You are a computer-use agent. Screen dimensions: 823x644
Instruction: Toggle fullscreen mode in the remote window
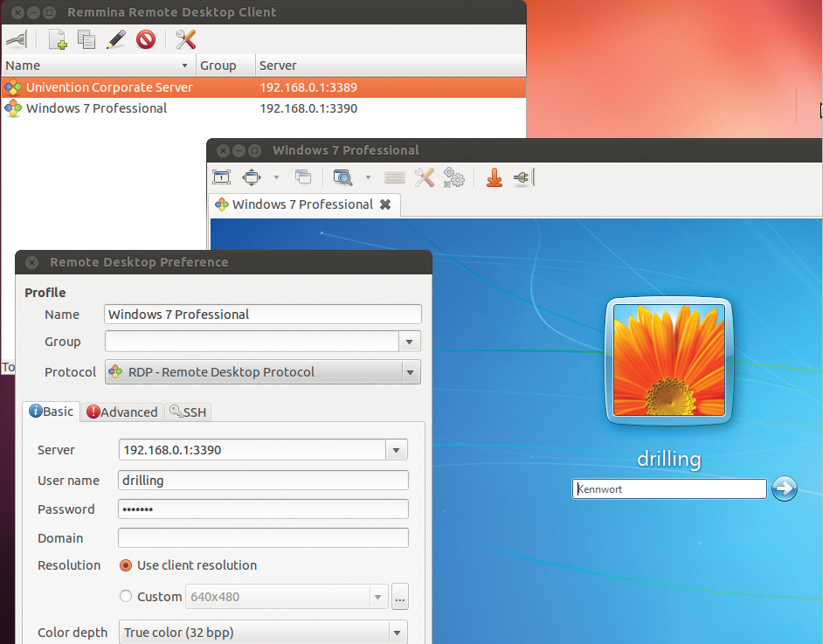[x=221, y=177]
